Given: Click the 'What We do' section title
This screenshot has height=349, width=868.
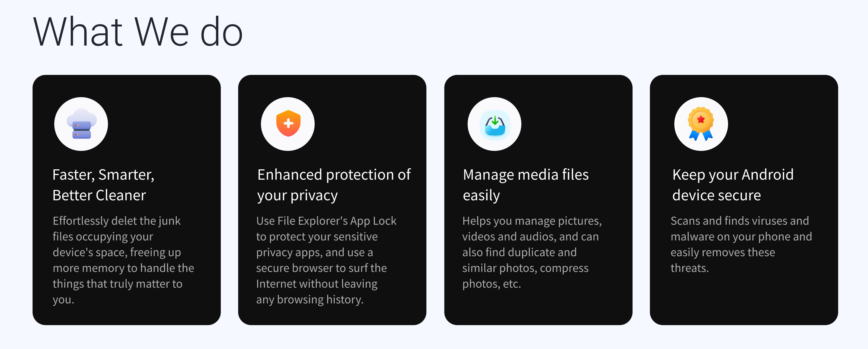Looking at the screenshot, I should click(x=138, y=32).
